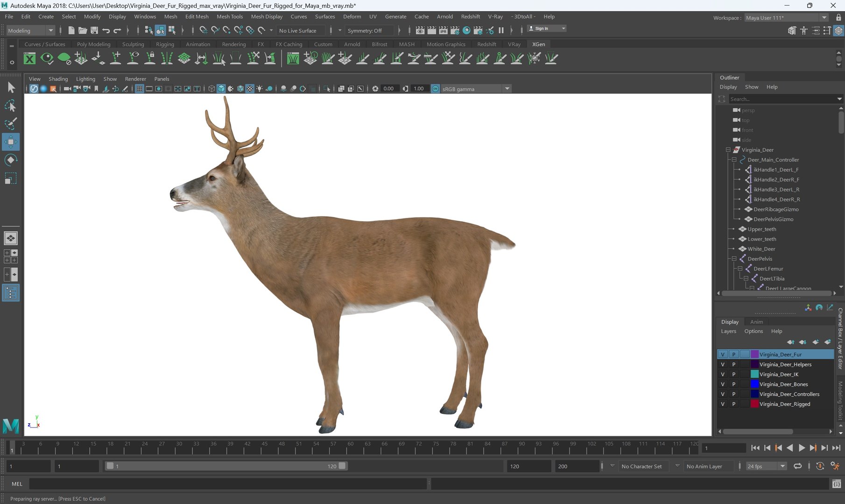Activate the Rotate tool
Image resolution: width=845 pixels, height=504 pixels.
pos(11,160)
